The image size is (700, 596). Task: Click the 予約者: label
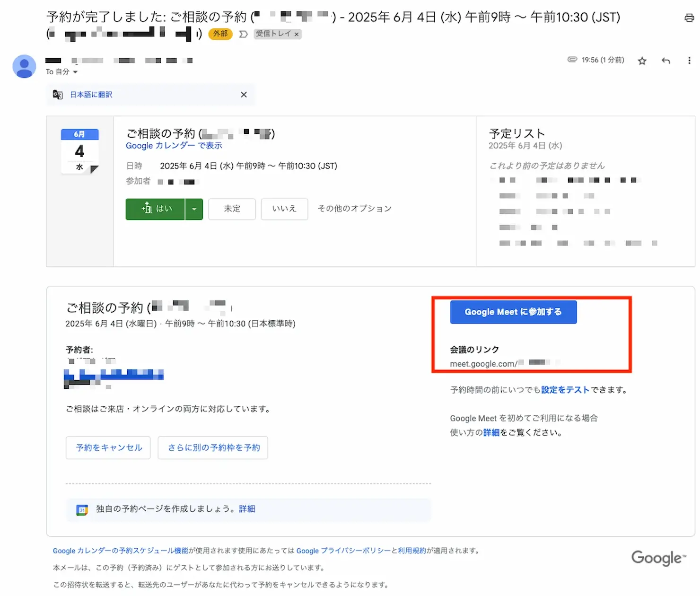tap(79, 350)
